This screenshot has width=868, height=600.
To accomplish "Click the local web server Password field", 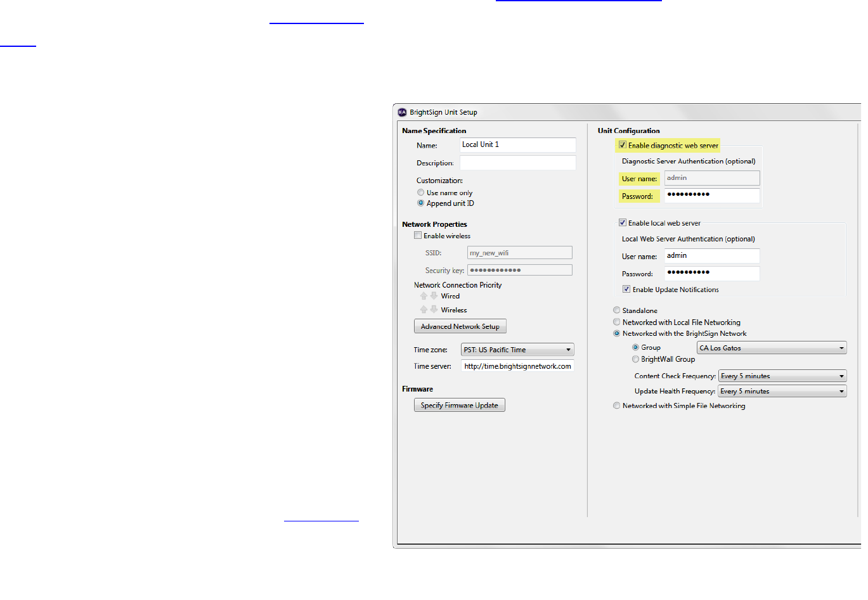I will [x=712, y=273].
